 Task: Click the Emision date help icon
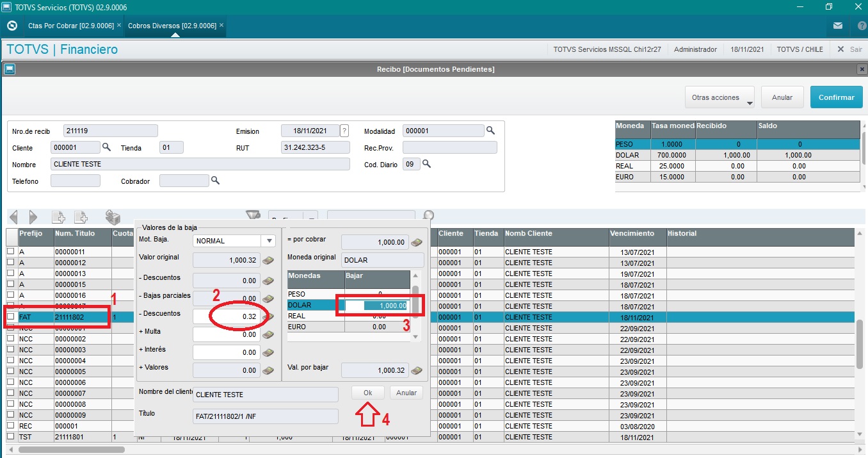tap(344, 131)
